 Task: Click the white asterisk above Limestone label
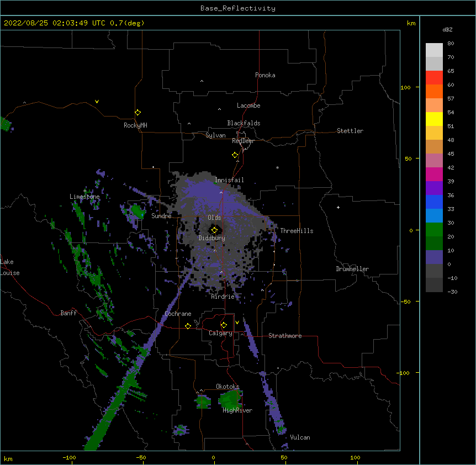(x=85, y=191)
